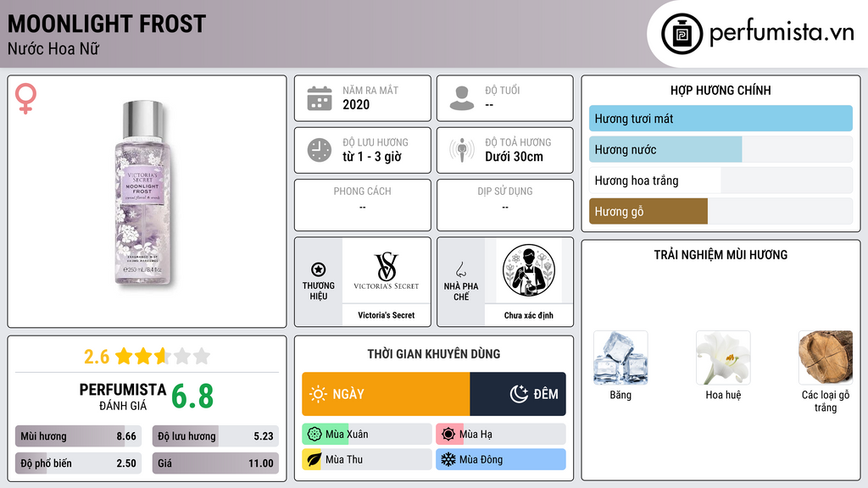Select the orange Ngày daytime segment

[x=386, y=394]
